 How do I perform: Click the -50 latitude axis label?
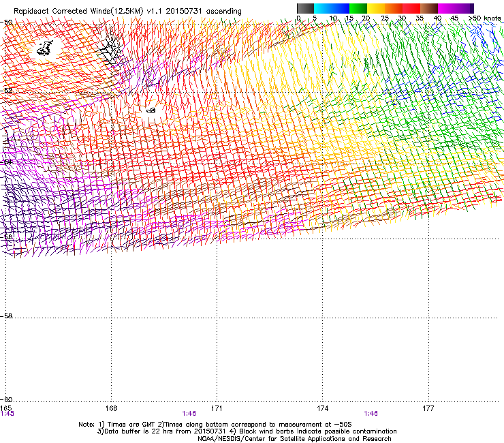pos(6,22)
